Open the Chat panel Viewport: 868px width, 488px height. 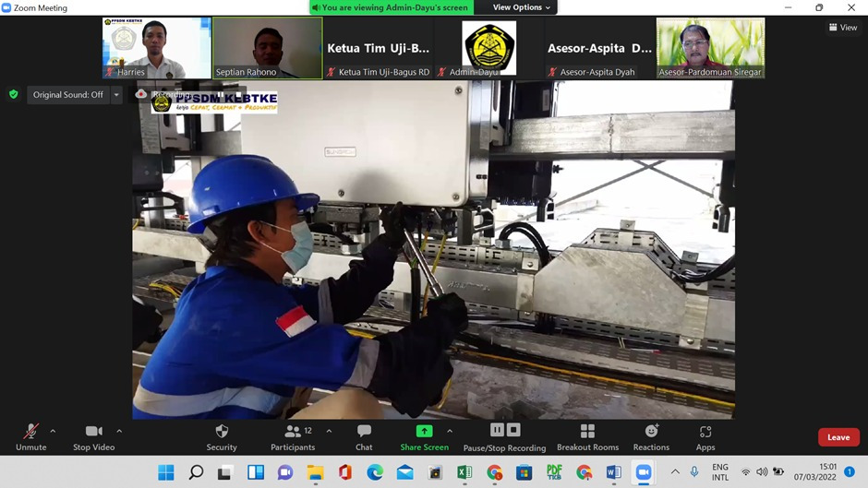point(364,437)
